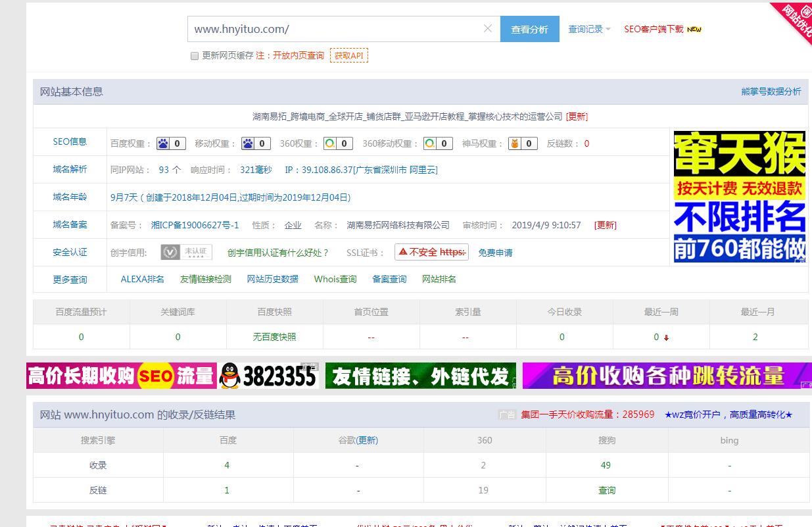Click the 奞天猴 advertisement image
Viewport: 812px width, 527px height.
tap(740, 197)
